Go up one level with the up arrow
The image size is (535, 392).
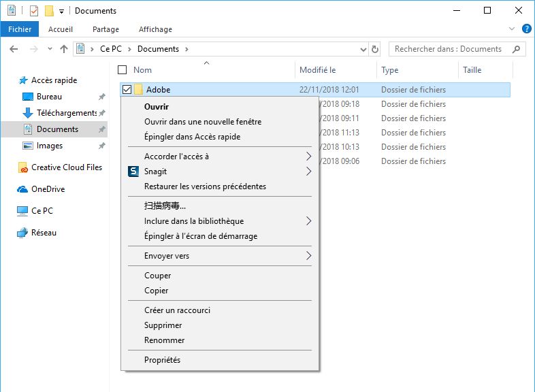tap(64, 49)
